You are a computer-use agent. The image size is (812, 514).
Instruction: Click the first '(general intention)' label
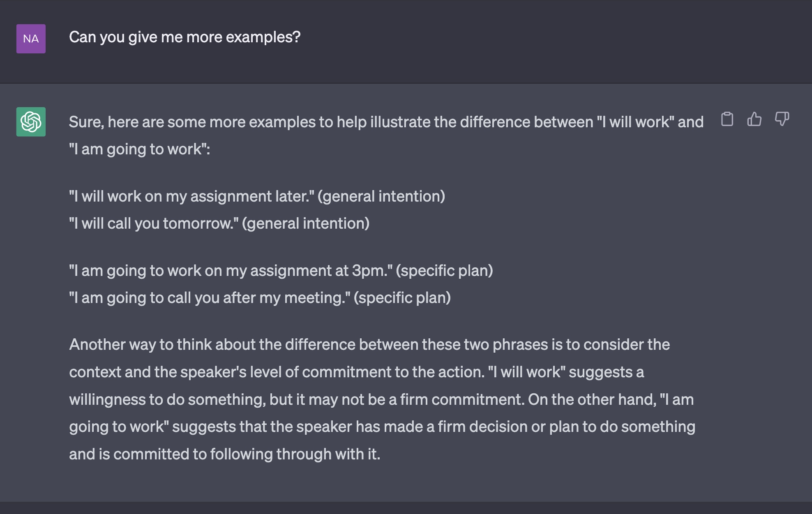[381, 196]
